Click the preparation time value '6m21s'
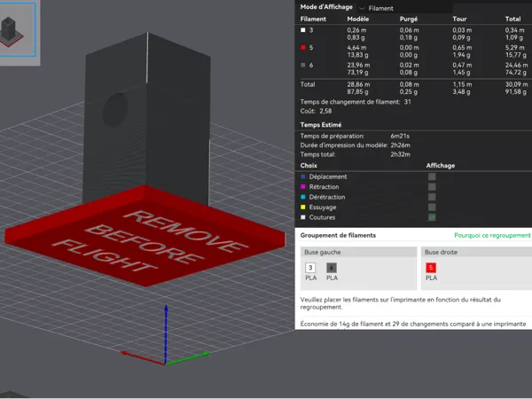 point(400,136)
